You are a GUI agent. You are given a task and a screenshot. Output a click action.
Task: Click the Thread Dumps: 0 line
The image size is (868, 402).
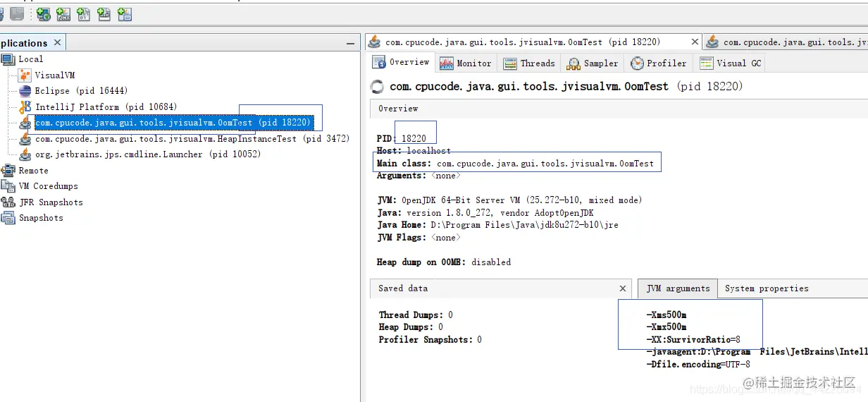(416, 315)
